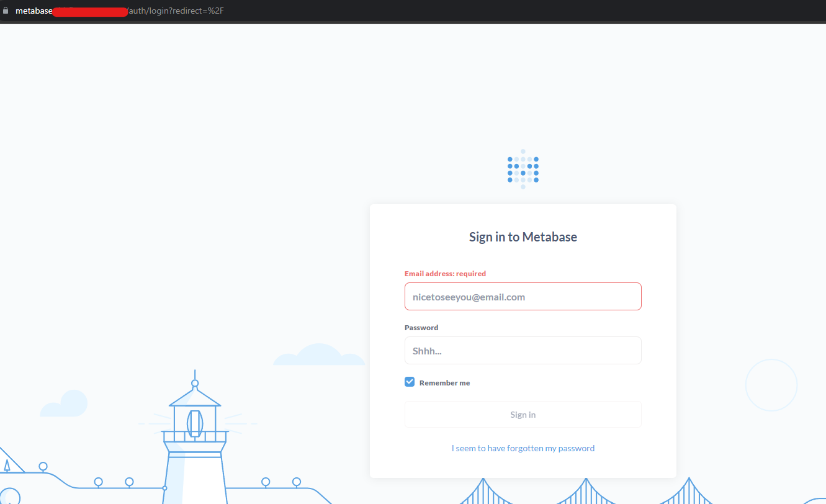Focus the Email address input field
This screenshot has height=504, width=826.
(x=523, y=297)
